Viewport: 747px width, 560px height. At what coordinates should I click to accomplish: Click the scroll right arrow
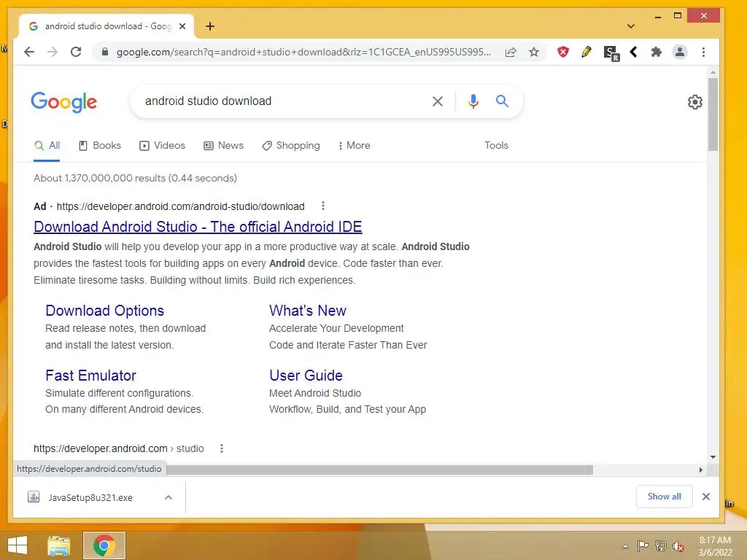(x=701, y=470)
